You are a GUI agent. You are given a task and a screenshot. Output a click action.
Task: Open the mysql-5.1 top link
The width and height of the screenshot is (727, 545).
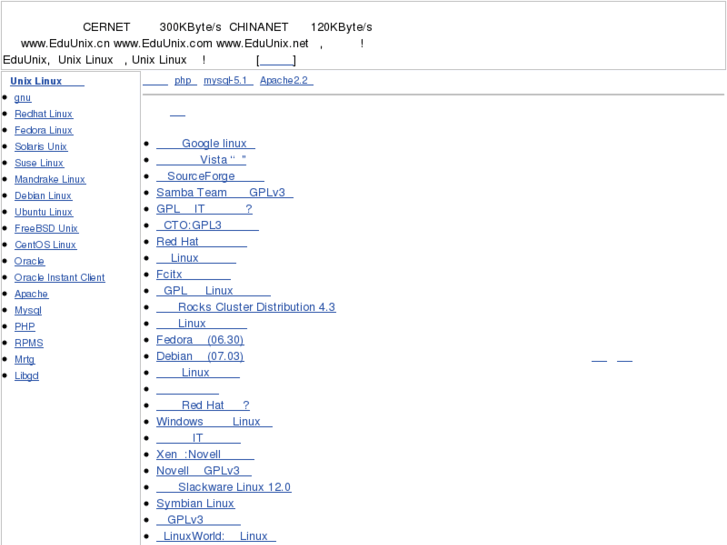[x=228, y=80]
